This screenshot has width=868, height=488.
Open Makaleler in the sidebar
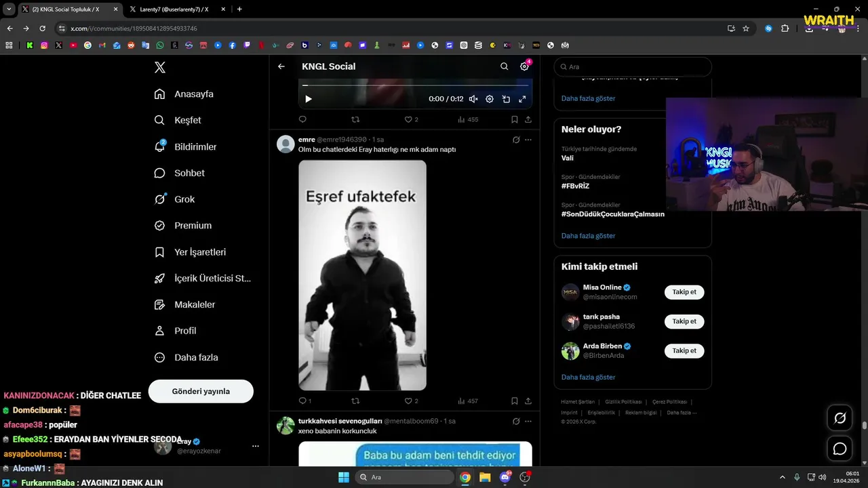(184, 305)
